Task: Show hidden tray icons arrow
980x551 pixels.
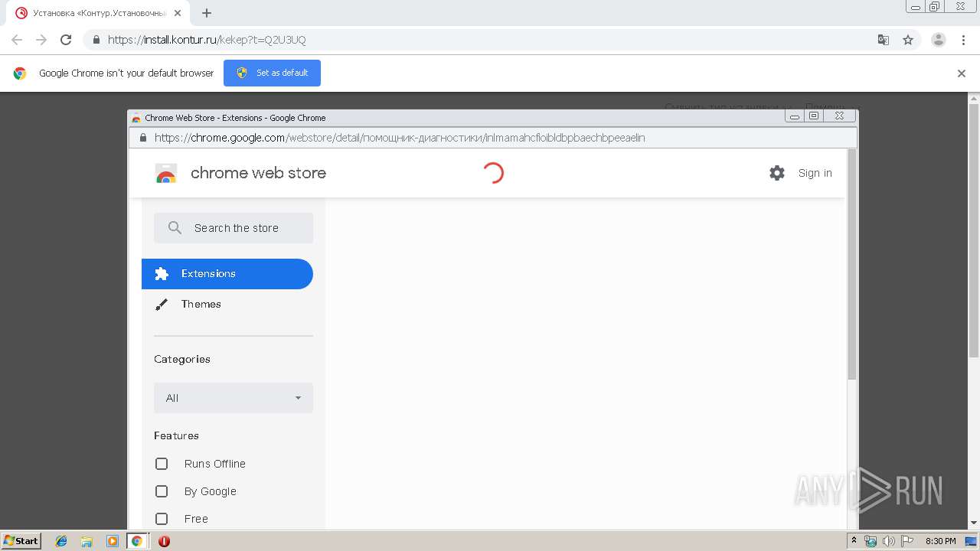Action: point(854,541)
